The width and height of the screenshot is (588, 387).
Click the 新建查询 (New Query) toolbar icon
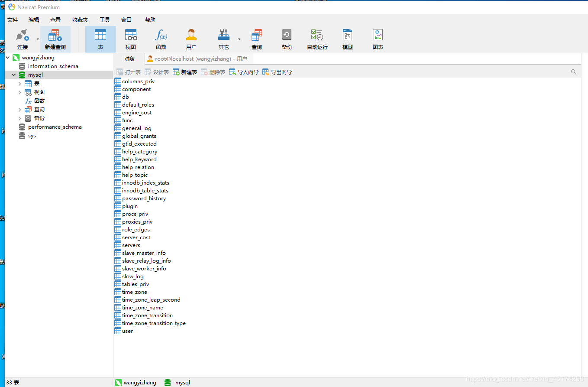click(55, 39)
